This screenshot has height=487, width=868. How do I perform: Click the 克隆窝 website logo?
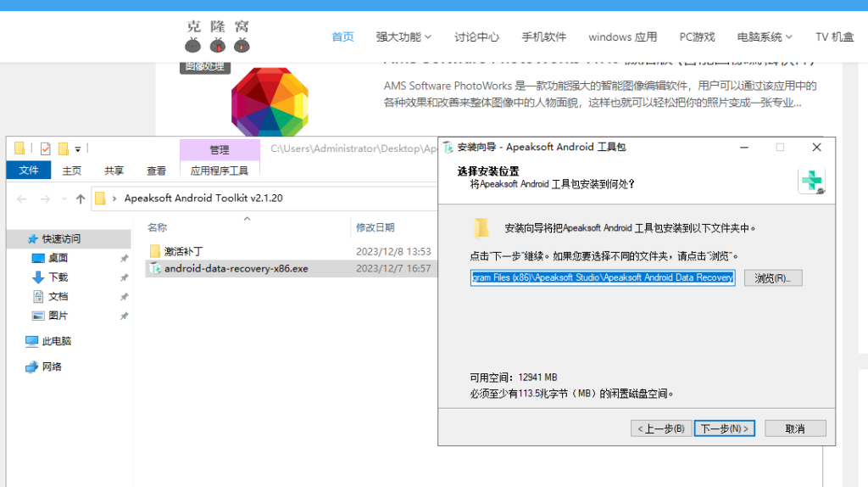[218, 36]
